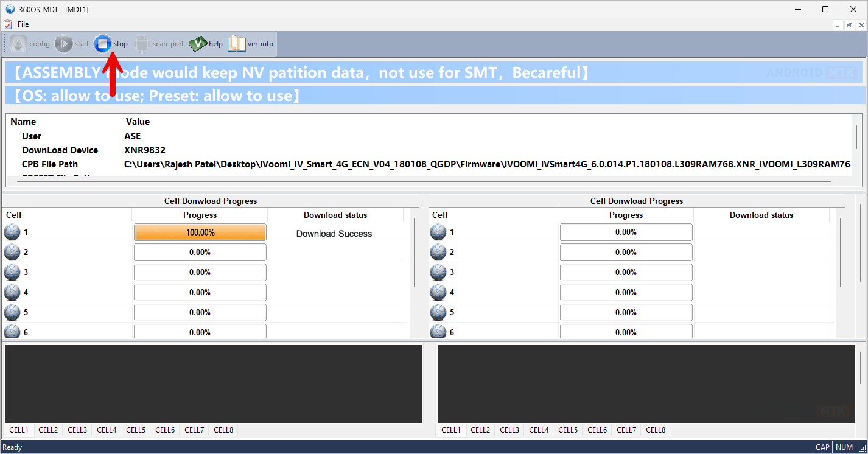Select Cell 1 globe icon in left panel
868x454 pixels.
point(12,232)
